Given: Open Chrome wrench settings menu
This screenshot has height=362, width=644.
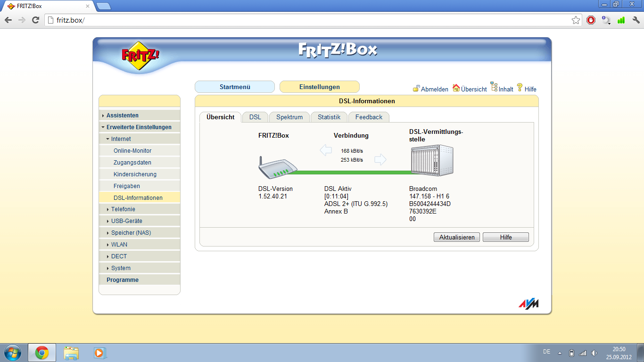Looking at the screenshot, I should coord(636,20).
